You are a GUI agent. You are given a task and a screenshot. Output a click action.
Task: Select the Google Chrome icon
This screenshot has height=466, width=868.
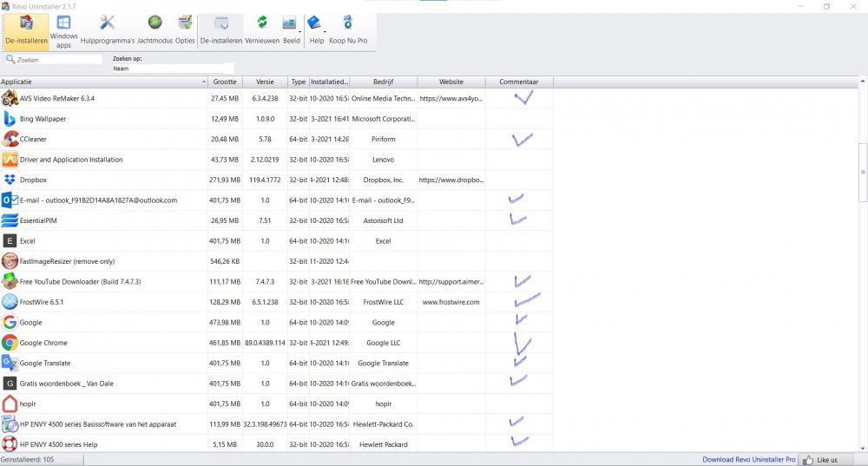click(x=10, y=343)
